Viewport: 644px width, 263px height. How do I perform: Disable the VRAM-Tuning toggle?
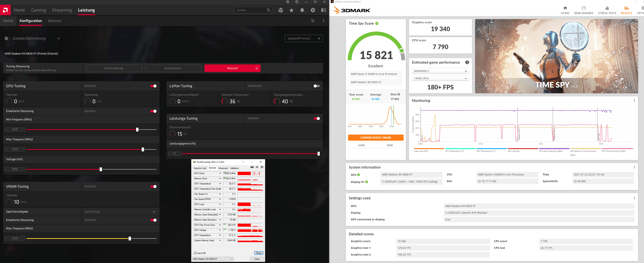(154, 187)
